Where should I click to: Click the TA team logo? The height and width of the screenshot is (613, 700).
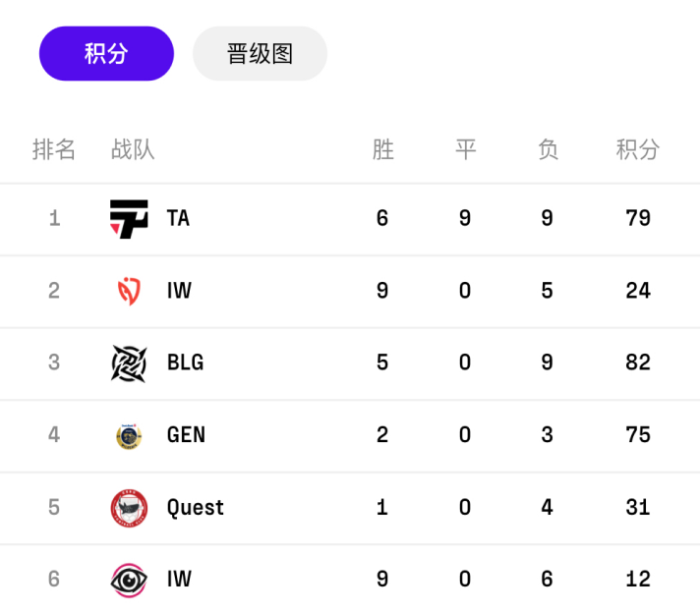point(129,219)
